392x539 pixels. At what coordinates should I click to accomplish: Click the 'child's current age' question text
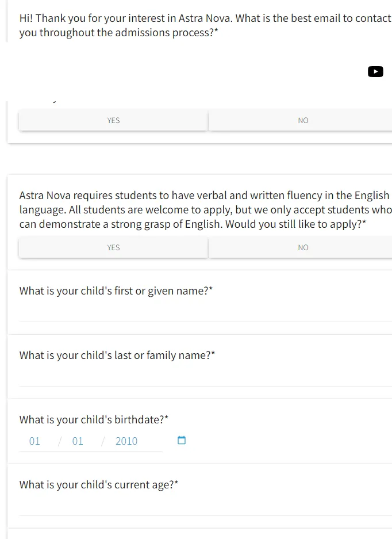point(99,485)
